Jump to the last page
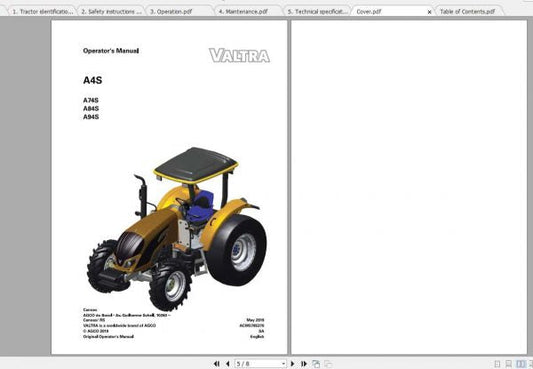Image resolution: width=533 pixels, height=369 pixels. coord(304,364)
